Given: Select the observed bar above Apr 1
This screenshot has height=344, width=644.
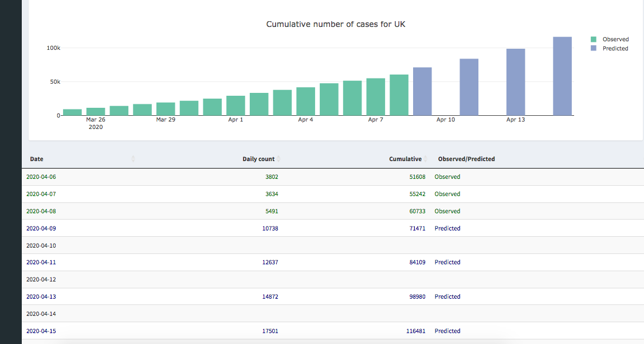Looking at the screenshot, I should coord(235,105).
